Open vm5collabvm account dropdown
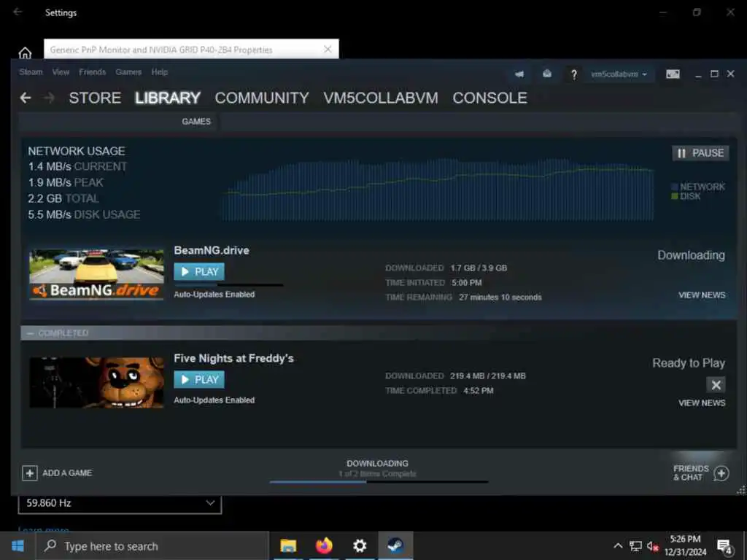Image resolution: width=747 pixels, height=560 pixels. pyautogui.click(x=619, y=74)
